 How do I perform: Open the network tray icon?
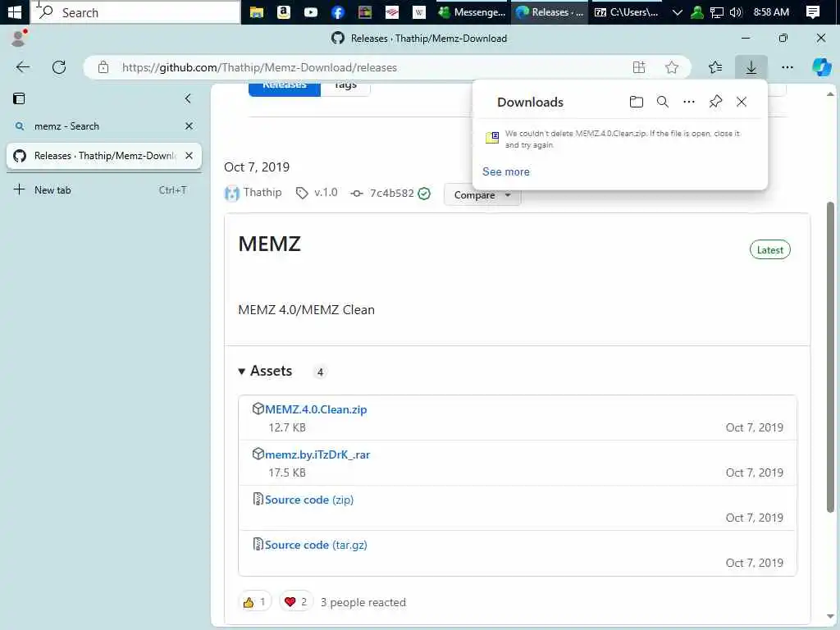click(x=716, y=11)
